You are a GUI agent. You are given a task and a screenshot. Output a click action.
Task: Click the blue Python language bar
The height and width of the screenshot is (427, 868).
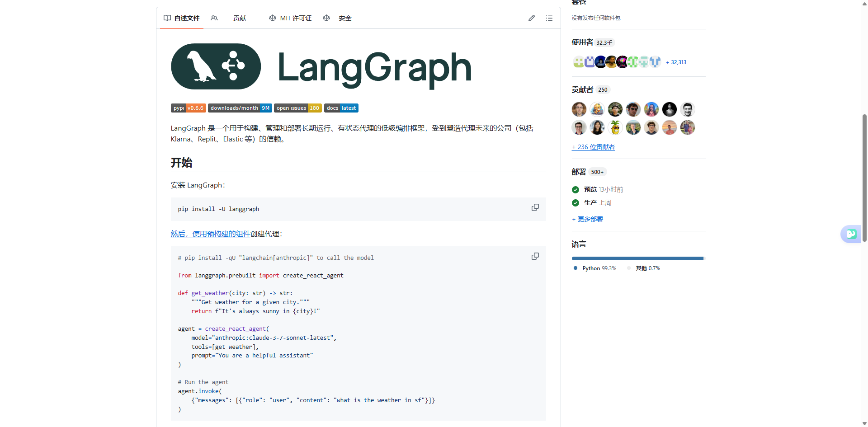pos(637,258)
